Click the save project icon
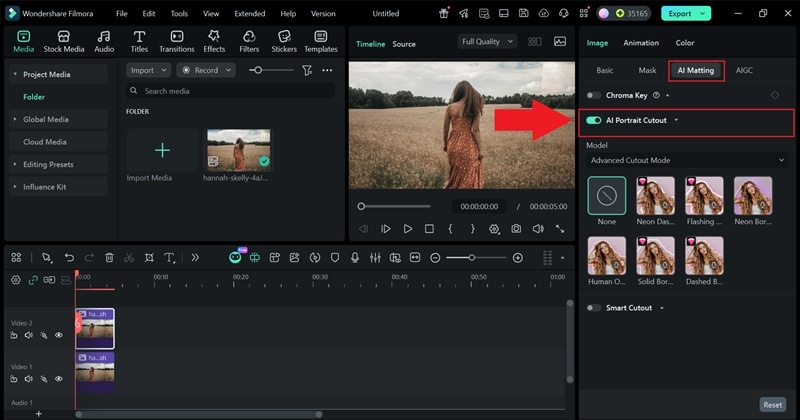Viewport: 800px width, 420px height. coord(523,13)
